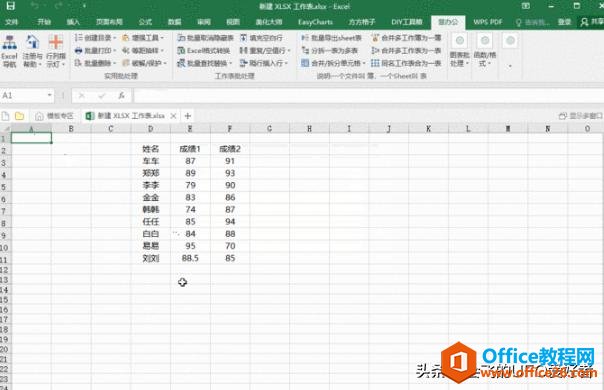Click 破解/保护 tool
This screenshot has width=604, height=390.
click(x=144, y=63)
